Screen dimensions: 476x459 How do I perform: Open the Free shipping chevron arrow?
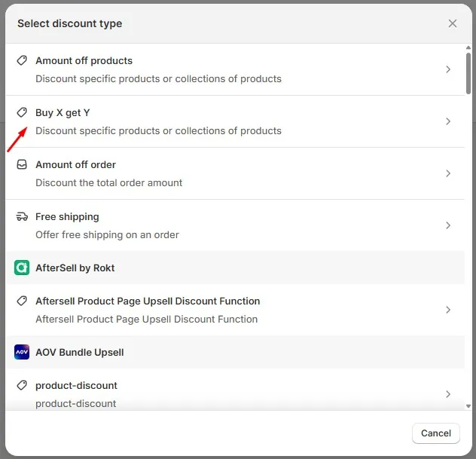pos(448,225)
